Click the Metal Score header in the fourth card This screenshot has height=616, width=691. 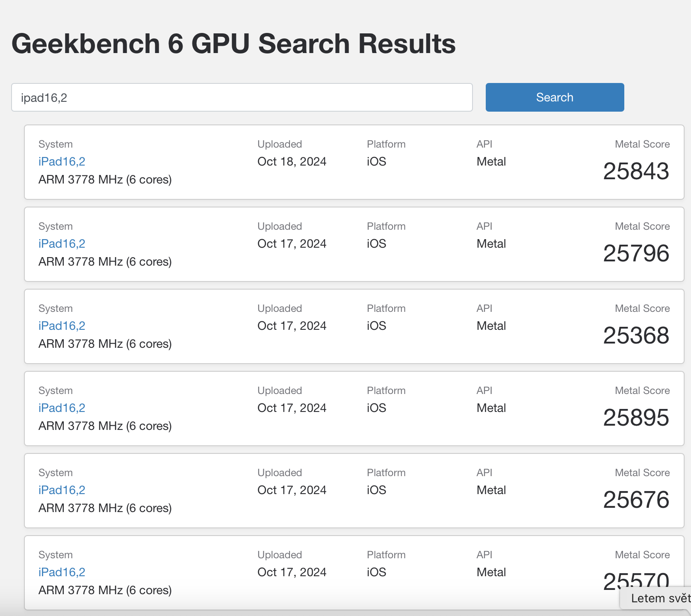coord(642,390)
